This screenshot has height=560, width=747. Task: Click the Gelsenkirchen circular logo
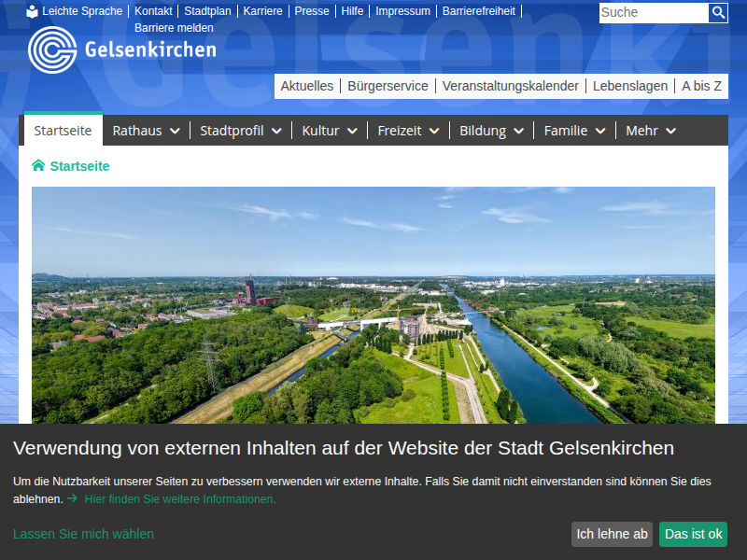pyautogui.click(x=52, y=50)
